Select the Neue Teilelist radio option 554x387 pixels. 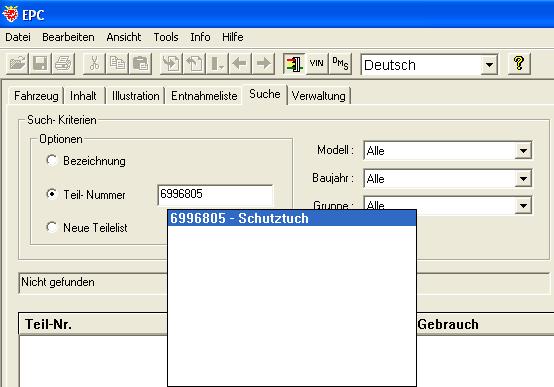click(52, 227)
